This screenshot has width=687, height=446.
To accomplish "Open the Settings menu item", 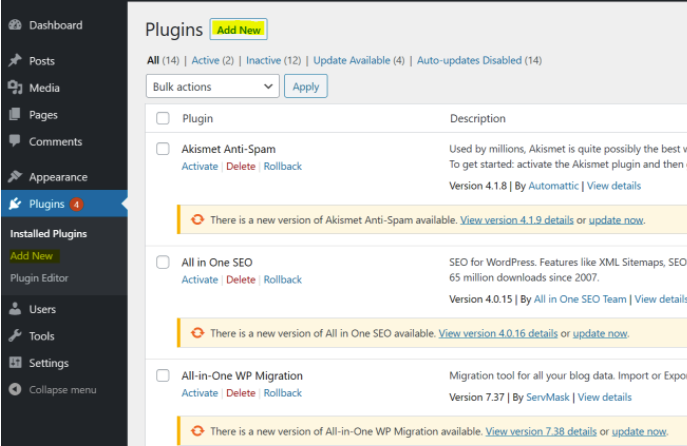I will pyautogui.click(x=49, y=363).
